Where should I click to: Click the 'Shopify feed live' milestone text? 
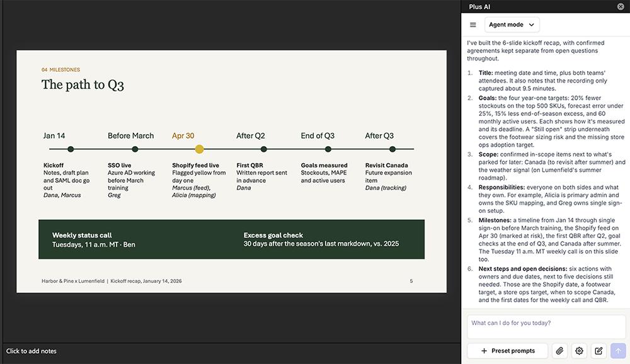click(196, 165)
